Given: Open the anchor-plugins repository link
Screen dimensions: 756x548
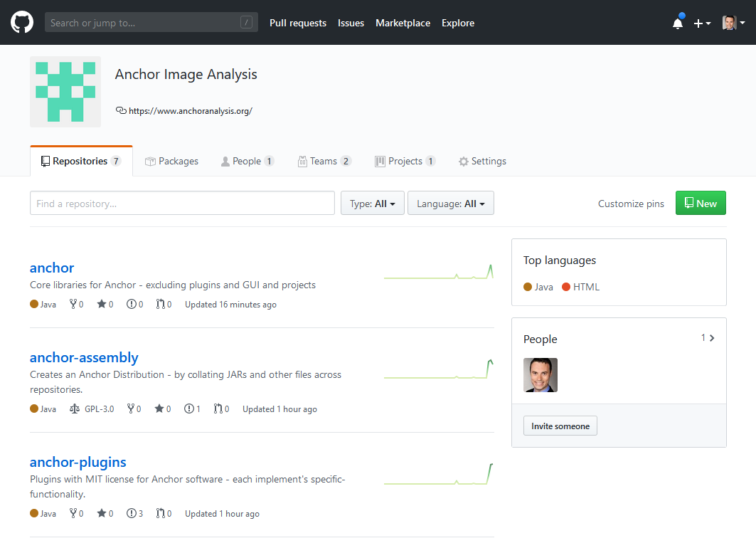Looking at the screenshot, I should [x=78, y=462].
